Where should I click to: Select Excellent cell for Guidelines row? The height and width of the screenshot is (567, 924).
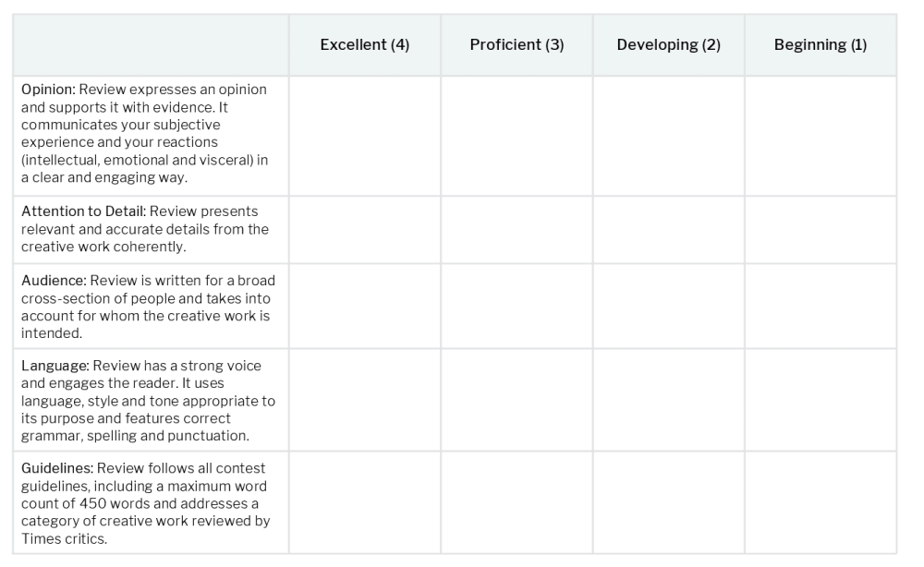pyautogui.click(x=364, y=503)
